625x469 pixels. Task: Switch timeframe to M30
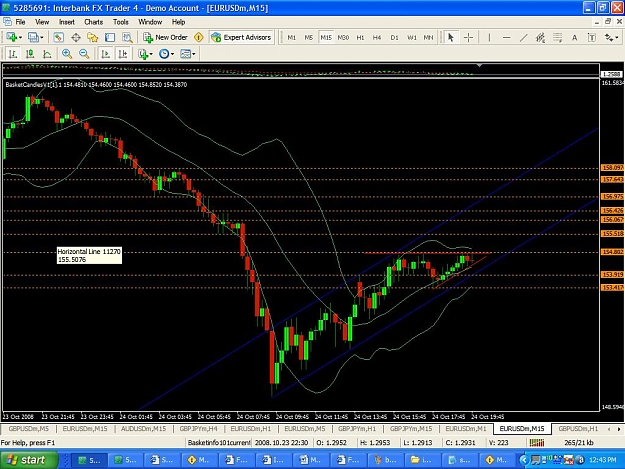343,37
